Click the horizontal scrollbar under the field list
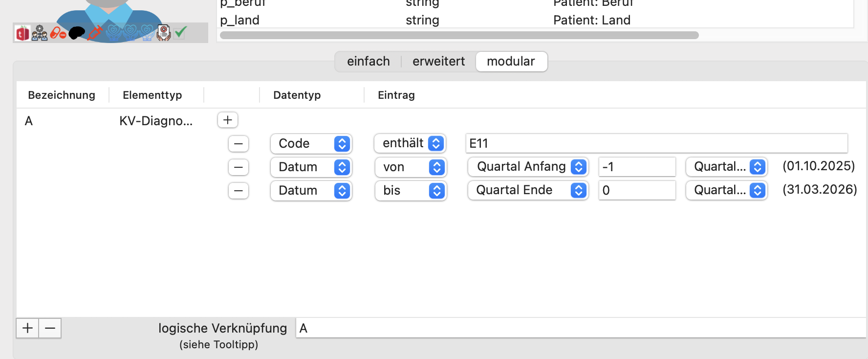This screenshot has height=359, width=868. click(459, 35)
